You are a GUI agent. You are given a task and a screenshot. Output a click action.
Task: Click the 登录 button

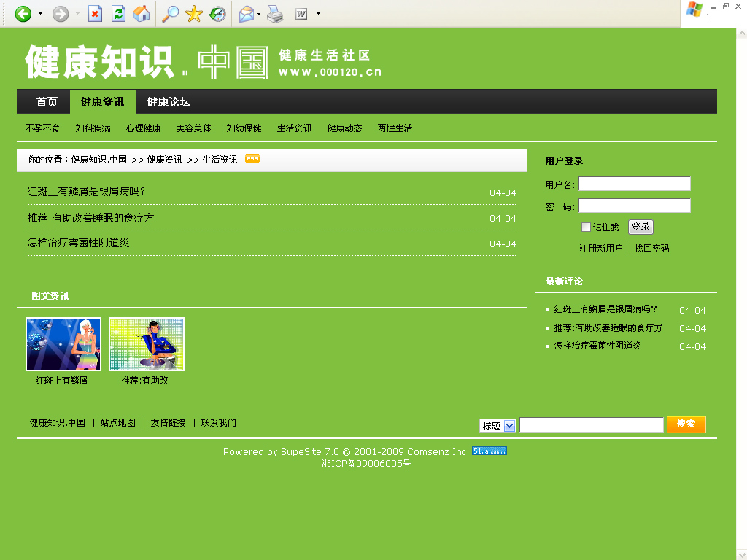640,227
